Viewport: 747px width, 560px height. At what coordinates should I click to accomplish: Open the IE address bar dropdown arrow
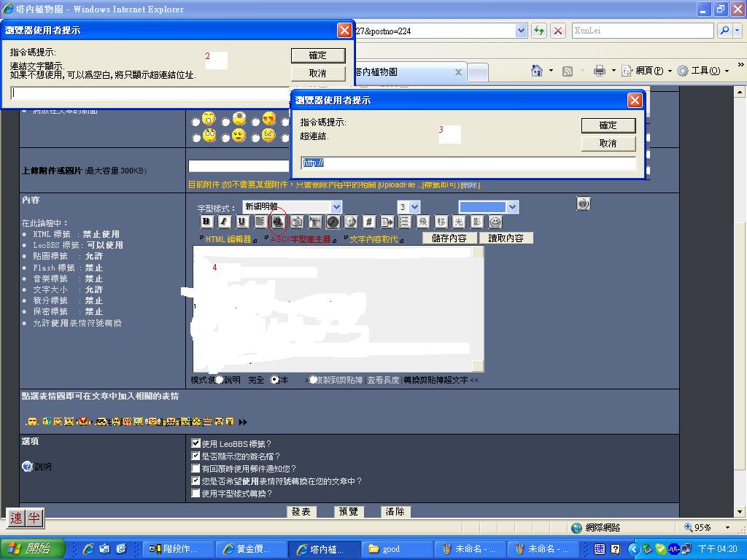coord(521,31)
